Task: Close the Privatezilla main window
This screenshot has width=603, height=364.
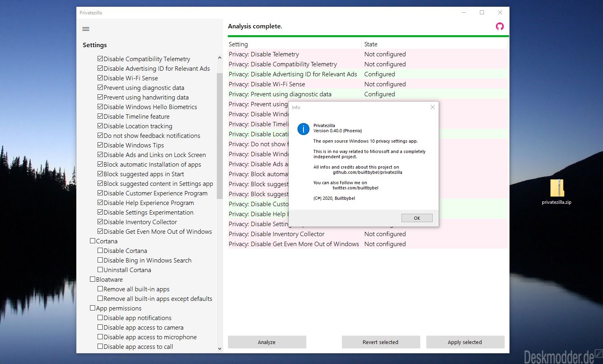Action: [x=500, y=12]
